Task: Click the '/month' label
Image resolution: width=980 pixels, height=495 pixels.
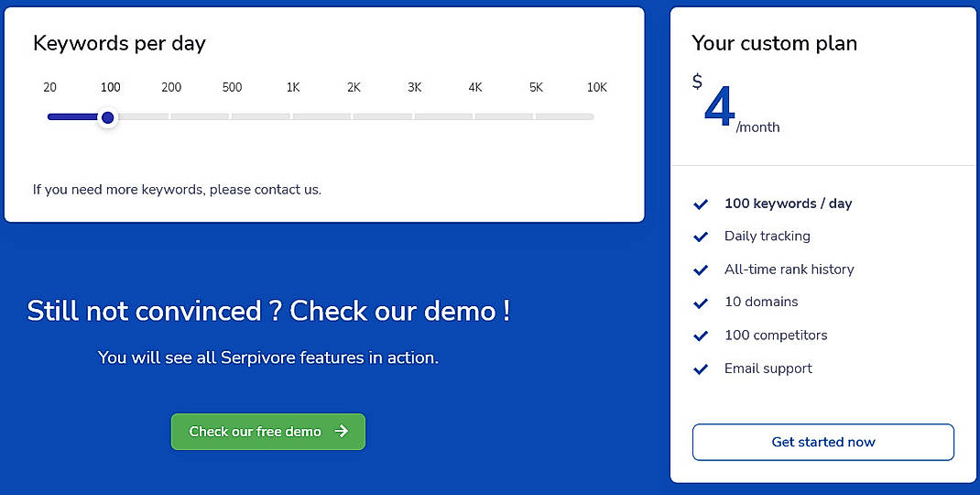Action: pyautogui.click(x=758, y=127)
